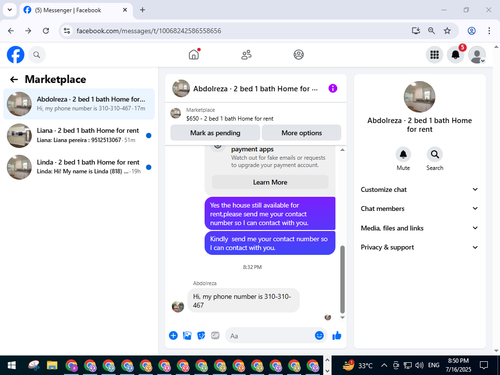Click the chat messages scrollbar

[x=342, y=279]
